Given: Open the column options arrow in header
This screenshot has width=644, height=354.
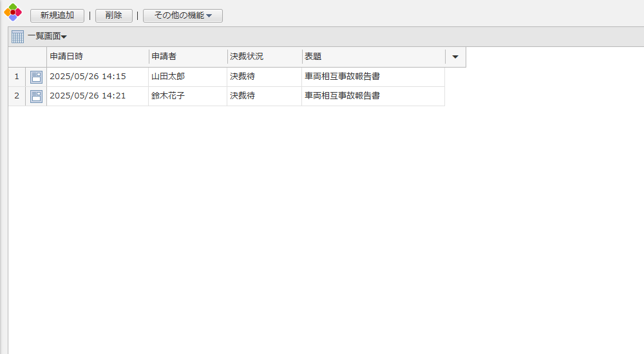Looking at the screenshot, I should coord(455,57).
